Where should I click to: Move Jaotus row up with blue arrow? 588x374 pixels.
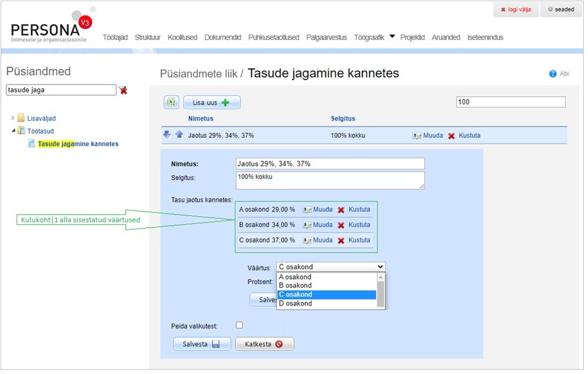point(179,135)
